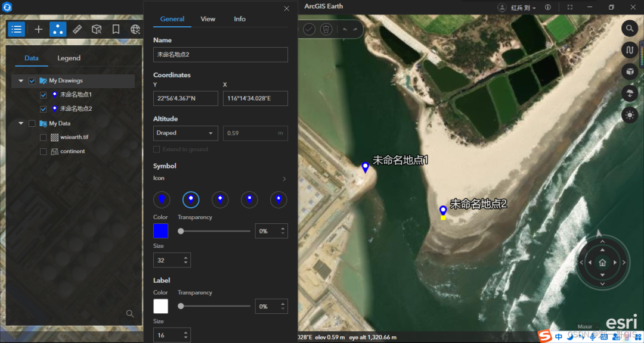
Task: Toggle the 3D cube view button
Action: coord(629,72)
